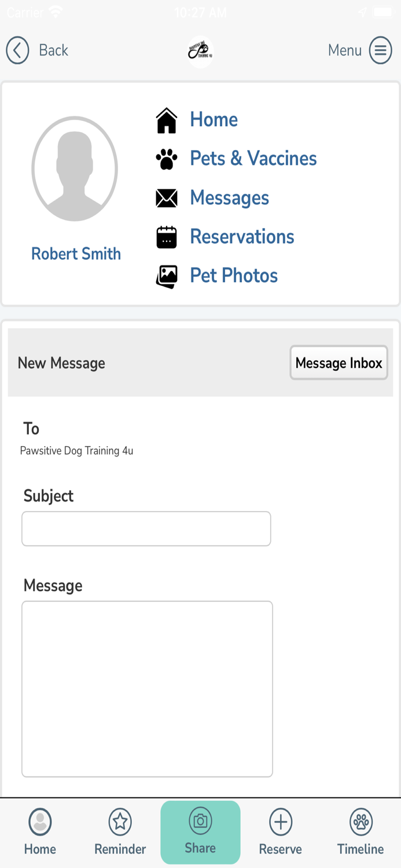401x868 pixels.
Task: Open the Menu hamburger icon
Action: 380,50
